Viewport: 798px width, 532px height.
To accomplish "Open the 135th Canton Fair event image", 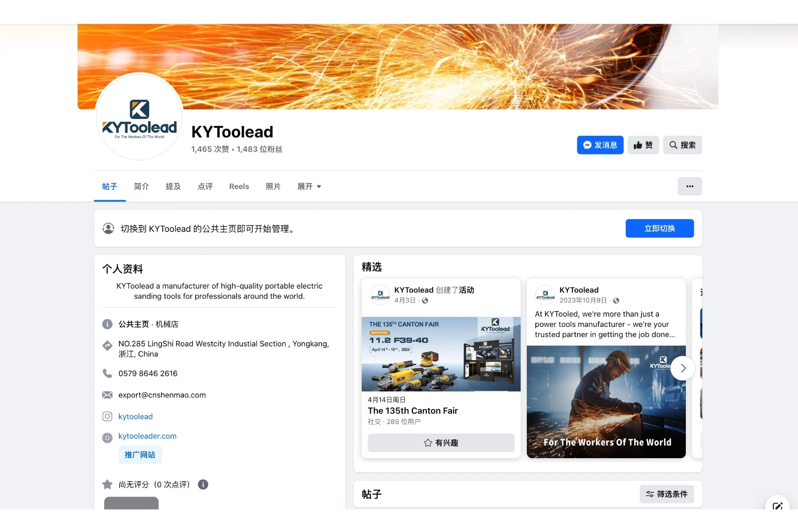I will [441, 354].
